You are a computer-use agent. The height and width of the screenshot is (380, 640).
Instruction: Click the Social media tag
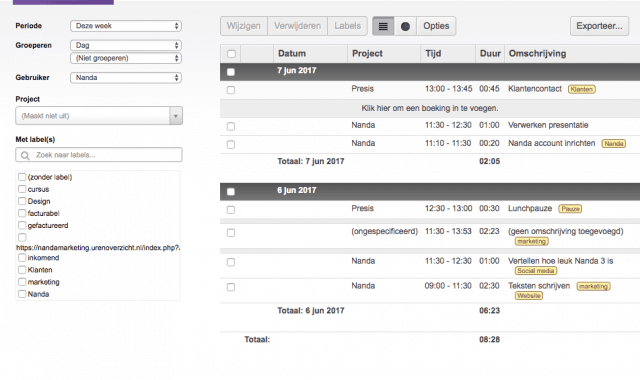[536, 271]
